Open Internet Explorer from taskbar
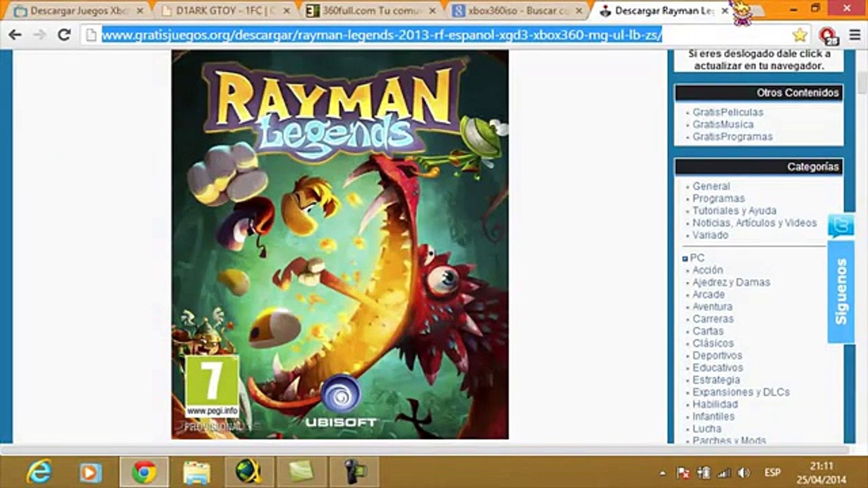The width and height of the screenshot is (868, 488). tap(39, 472)
